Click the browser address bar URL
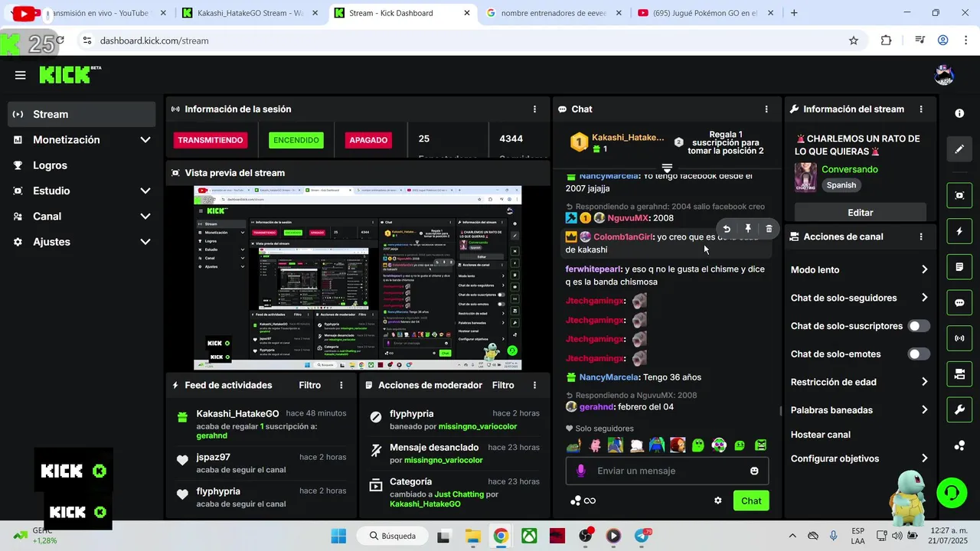The height and width of the screenshot is (551, 980). [155, 41]
